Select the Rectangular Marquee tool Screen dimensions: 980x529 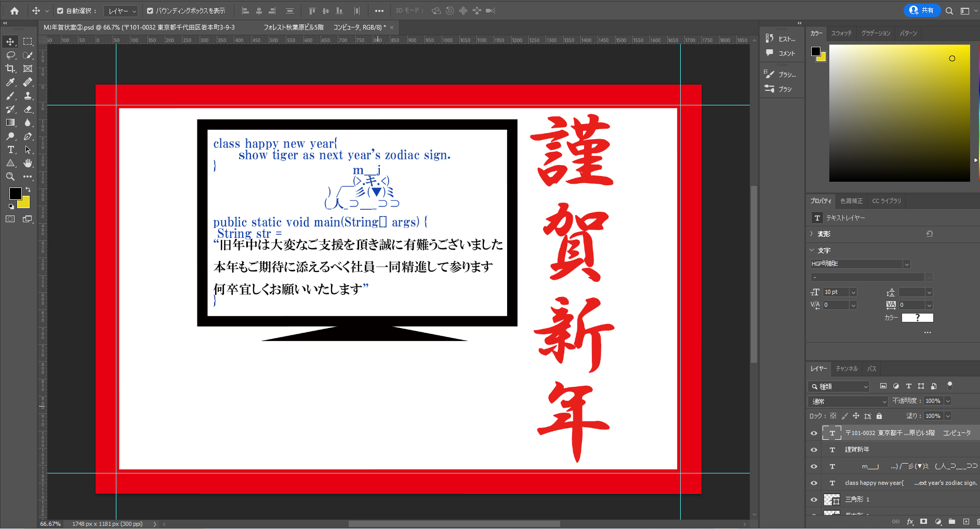tap(28, 42)
